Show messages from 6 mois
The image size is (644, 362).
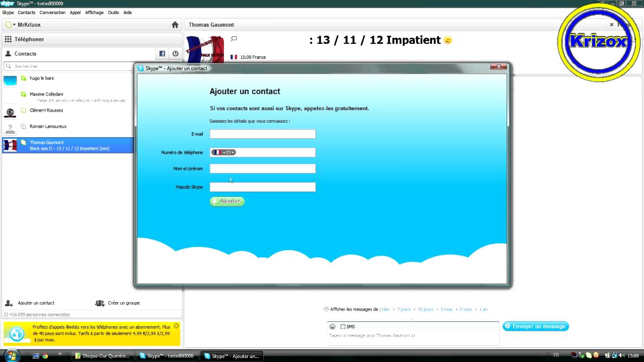pos(466,309)
